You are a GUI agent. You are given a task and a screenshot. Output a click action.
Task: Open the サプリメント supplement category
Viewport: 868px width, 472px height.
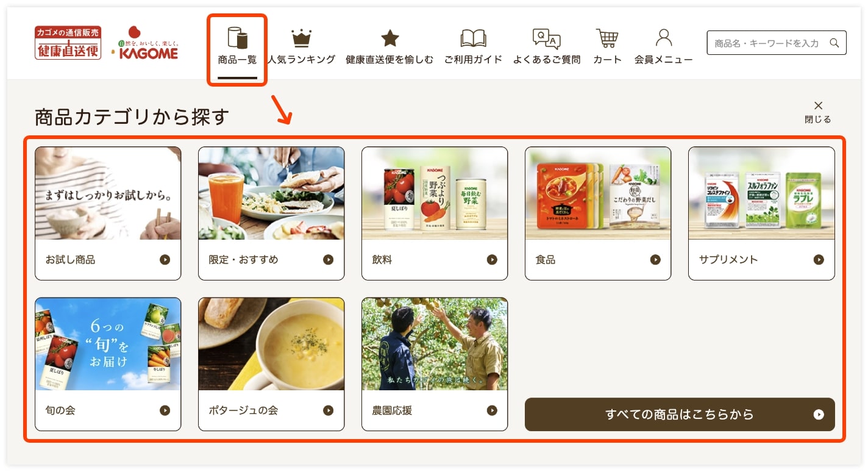(761, 213)
